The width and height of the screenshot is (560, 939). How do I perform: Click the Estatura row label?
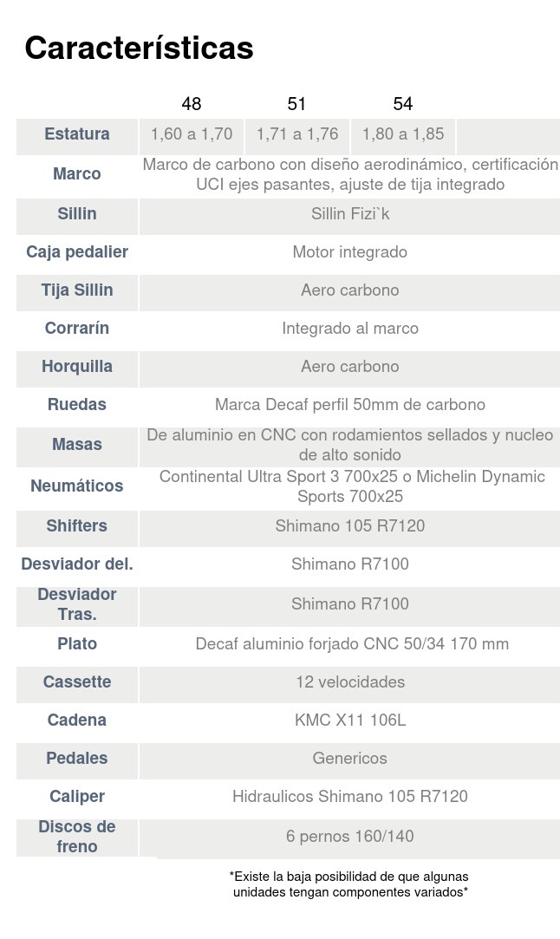[77, 134]
